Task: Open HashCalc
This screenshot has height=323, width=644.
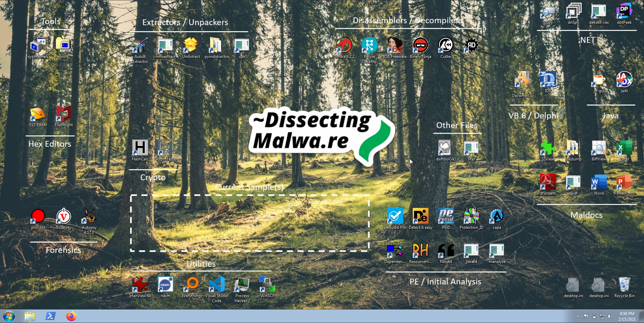Action: point(140,150)
